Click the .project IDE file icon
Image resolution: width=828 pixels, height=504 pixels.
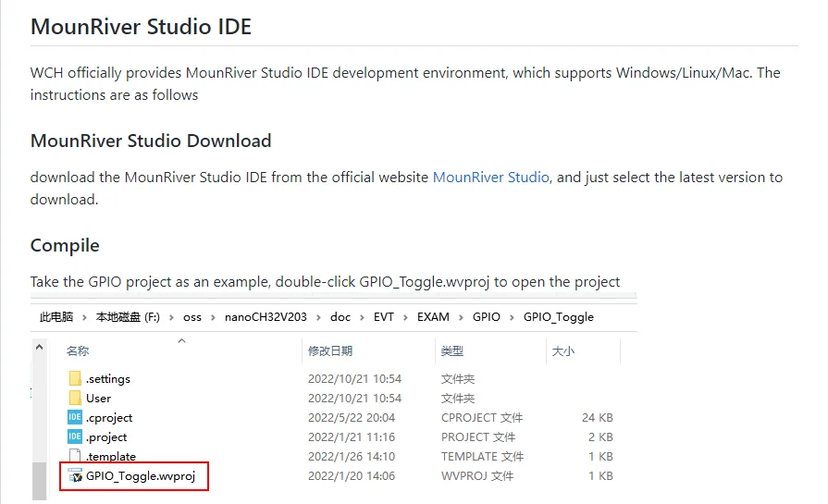coord(75,436)
